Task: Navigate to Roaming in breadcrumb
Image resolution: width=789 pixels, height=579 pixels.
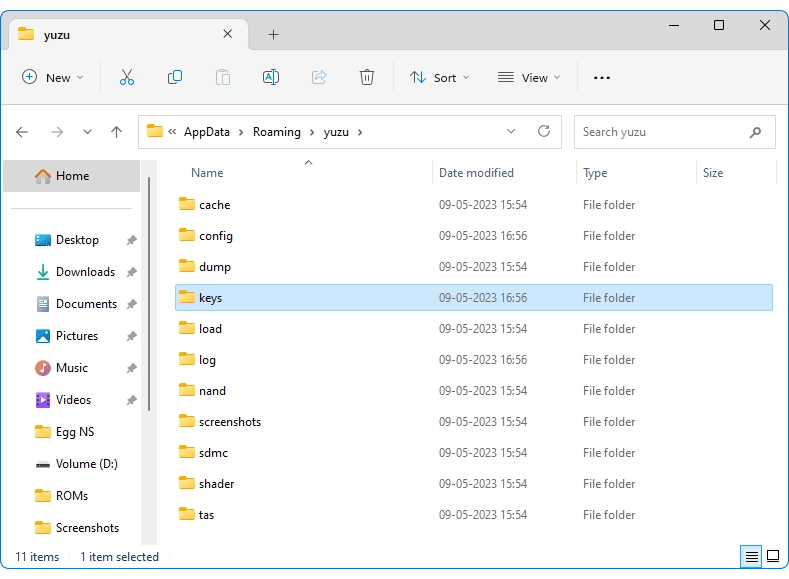Action: [x=277, y=132]
